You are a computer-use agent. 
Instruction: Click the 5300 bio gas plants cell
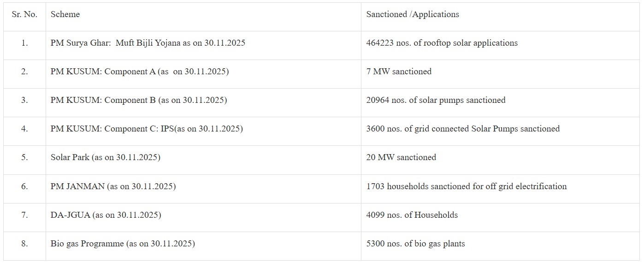[x=415, y=244]
